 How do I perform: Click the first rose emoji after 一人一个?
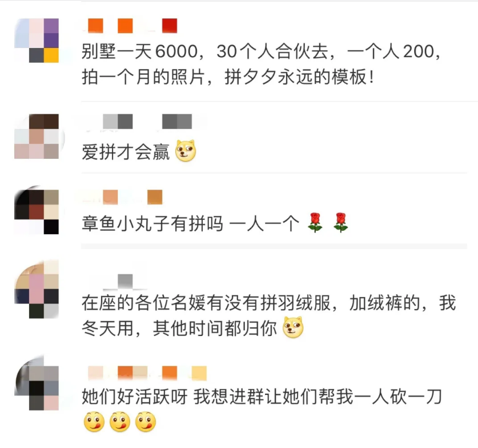point(315,223)
